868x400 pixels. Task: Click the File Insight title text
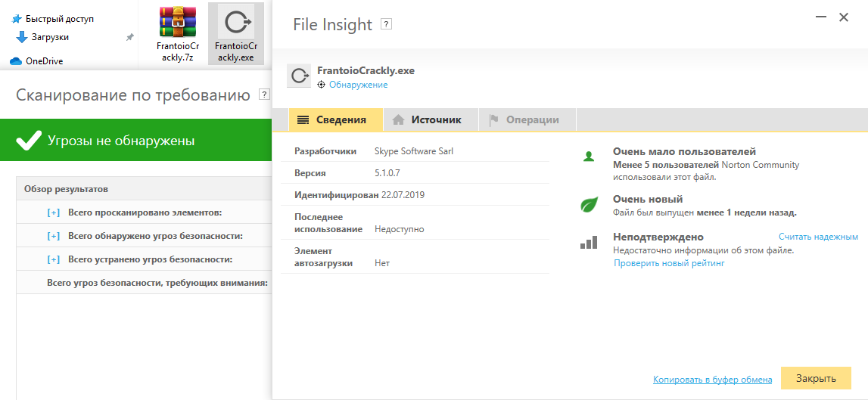pyautogui.click(x=332, y=24)
